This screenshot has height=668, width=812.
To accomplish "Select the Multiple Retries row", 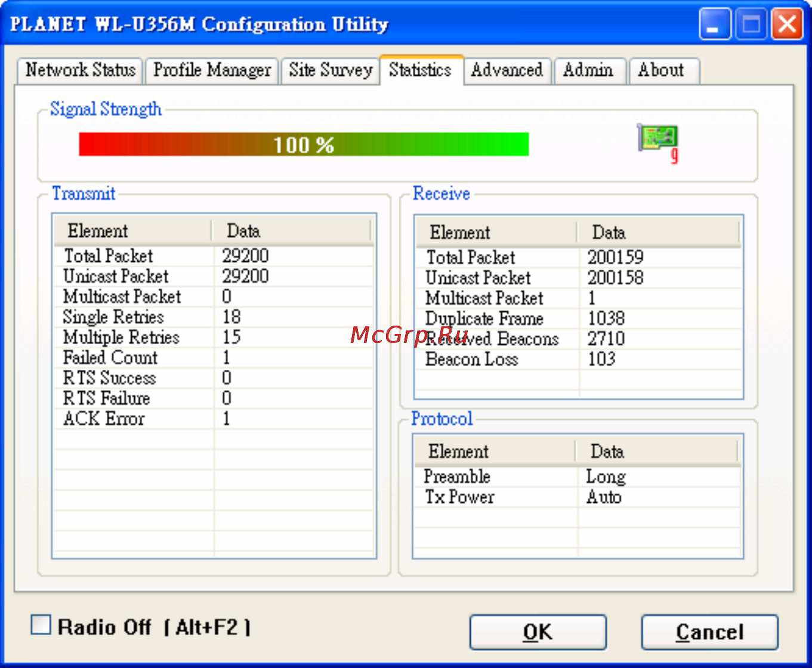I will tap(214, 337).
